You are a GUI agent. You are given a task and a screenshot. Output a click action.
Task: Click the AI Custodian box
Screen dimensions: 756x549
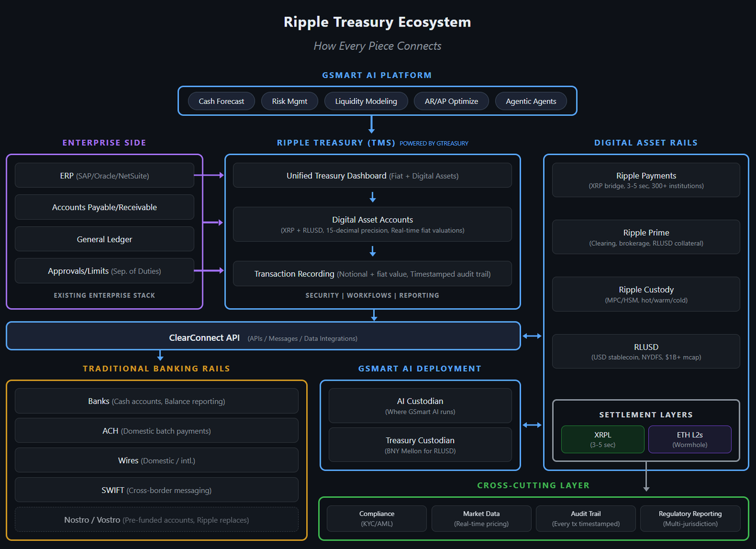click(420, 406)
